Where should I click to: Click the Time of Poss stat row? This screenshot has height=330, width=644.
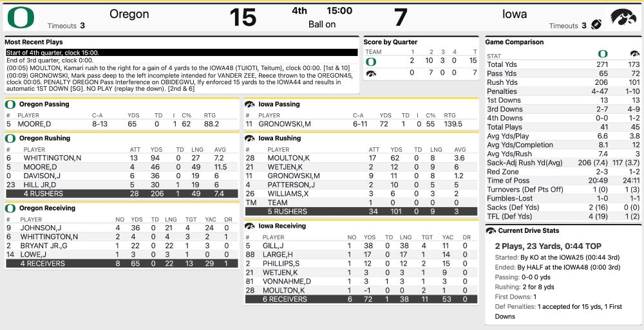(x=563, y=181)
